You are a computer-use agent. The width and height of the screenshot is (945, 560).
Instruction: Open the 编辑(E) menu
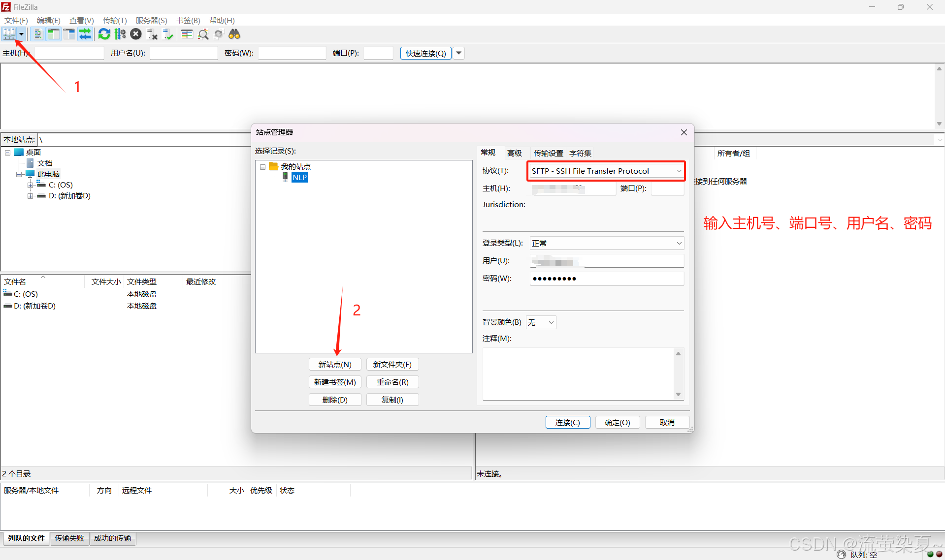pyautogui.click(x=49, y=20)
